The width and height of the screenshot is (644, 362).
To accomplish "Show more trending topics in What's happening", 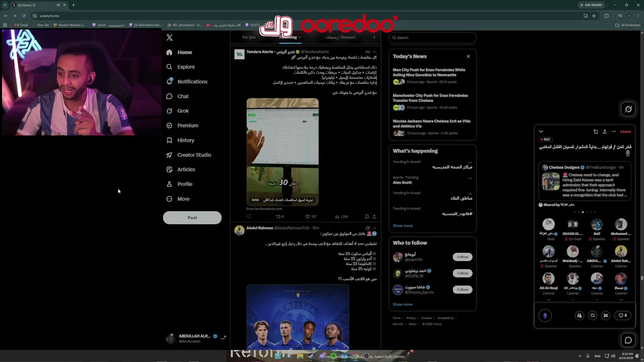I will point(403,226).
